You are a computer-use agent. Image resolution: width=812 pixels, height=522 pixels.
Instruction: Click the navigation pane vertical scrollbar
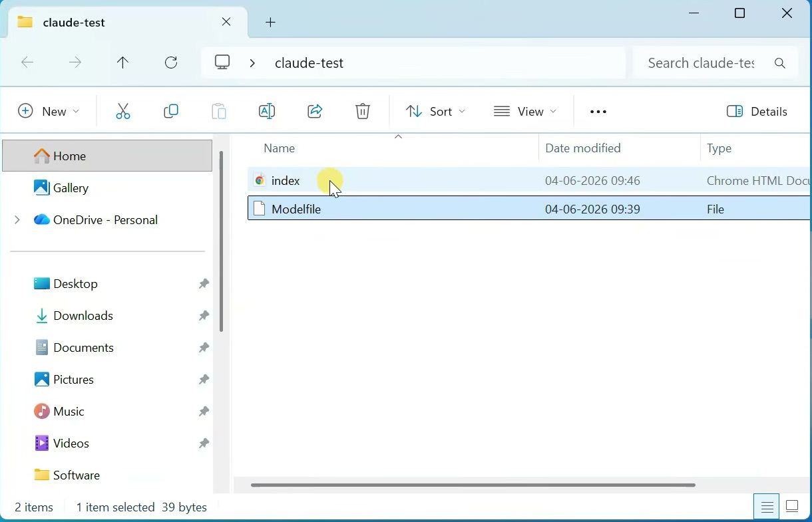tap(221, 242)
